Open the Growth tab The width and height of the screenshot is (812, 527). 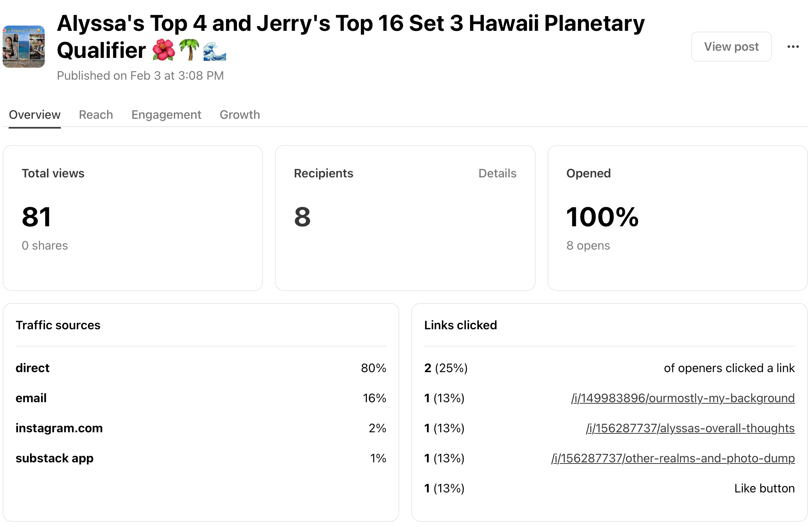[x=240, y=115]
